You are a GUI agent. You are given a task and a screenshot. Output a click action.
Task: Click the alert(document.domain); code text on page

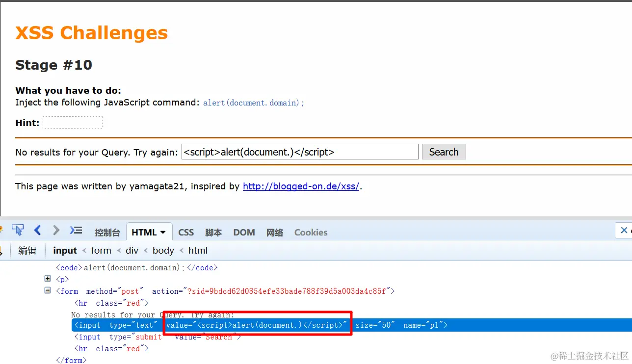[254, 103]
